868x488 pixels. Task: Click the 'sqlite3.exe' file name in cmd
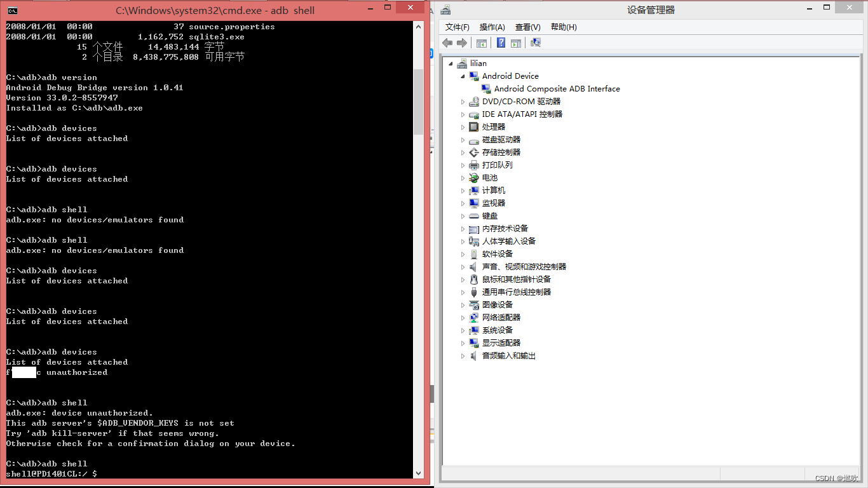[217, 37]
